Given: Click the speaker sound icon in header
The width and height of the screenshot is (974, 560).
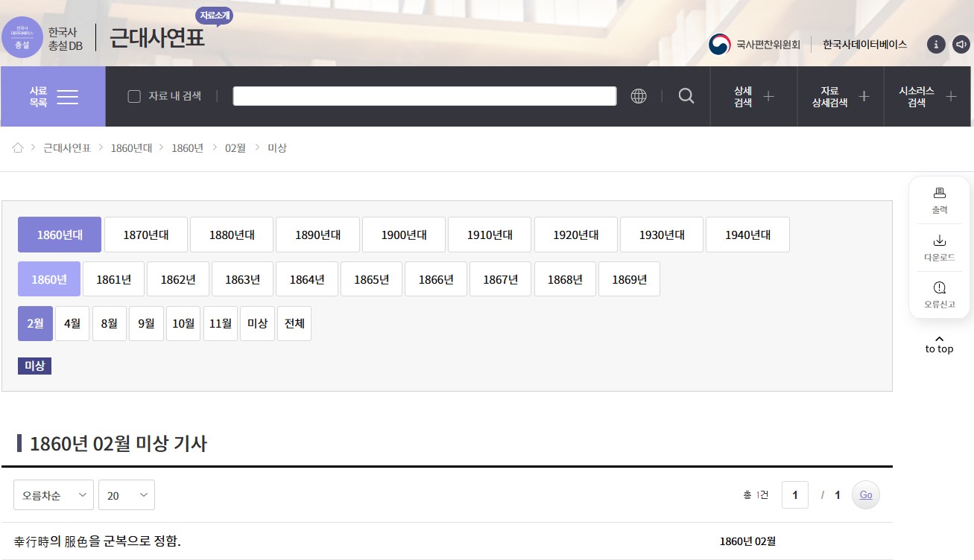Looking at the screenshot, I should [961, 45].
